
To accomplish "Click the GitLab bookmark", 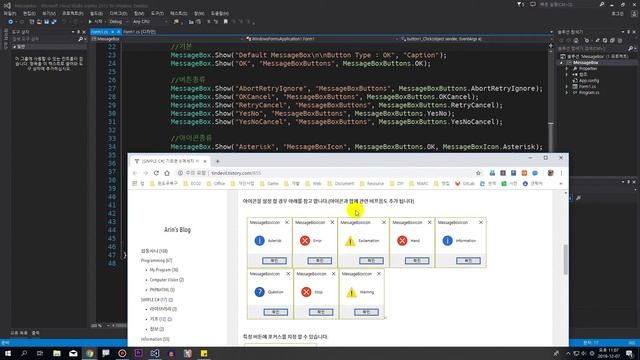I will pyautogui.click(x=464, y=184).
